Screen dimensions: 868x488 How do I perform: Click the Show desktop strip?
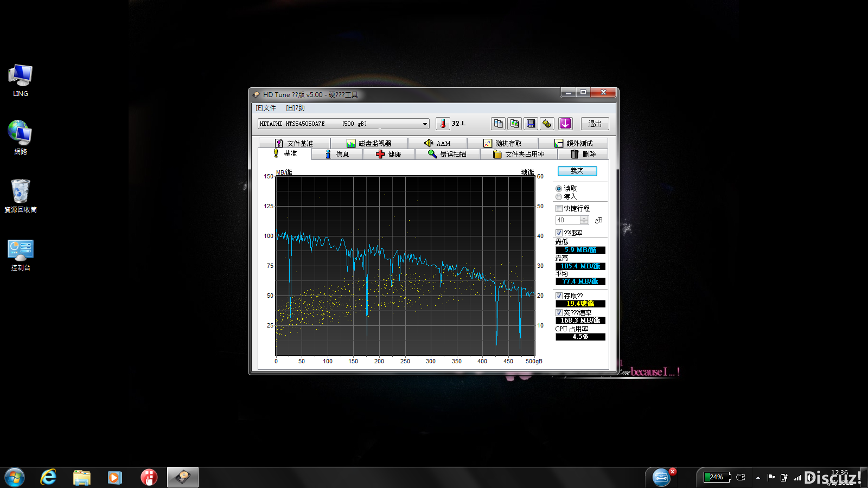(864, 477)
